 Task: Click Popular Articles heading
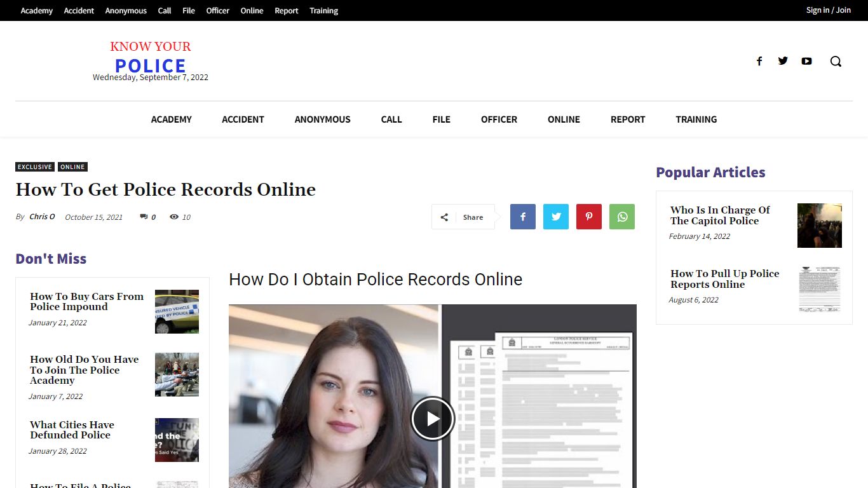pyautogui.click(x=710, y=172)
